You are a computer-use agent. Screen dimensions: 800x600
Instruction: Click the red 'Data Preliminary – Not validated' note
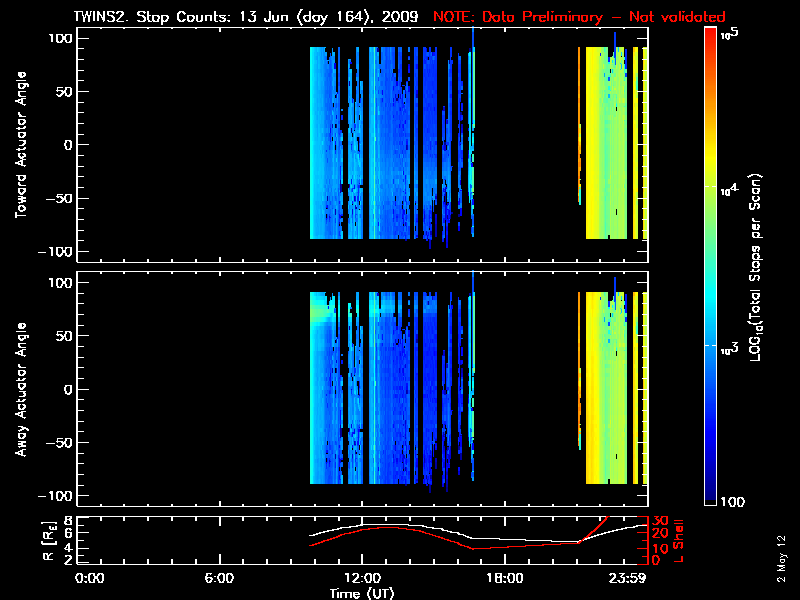(579, 17)
